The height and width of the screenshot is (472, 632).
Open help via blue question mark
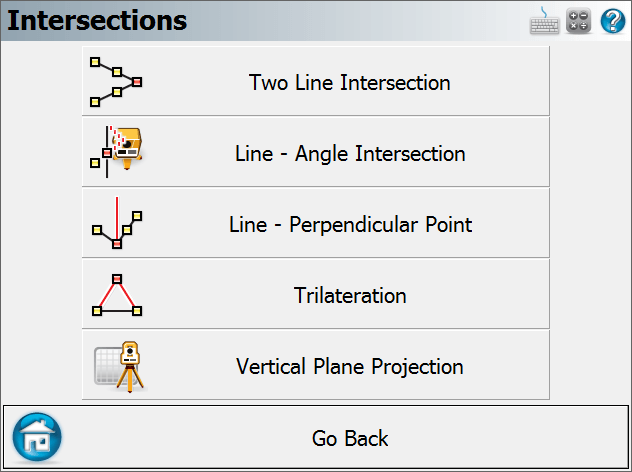click(x=613, y=21)
